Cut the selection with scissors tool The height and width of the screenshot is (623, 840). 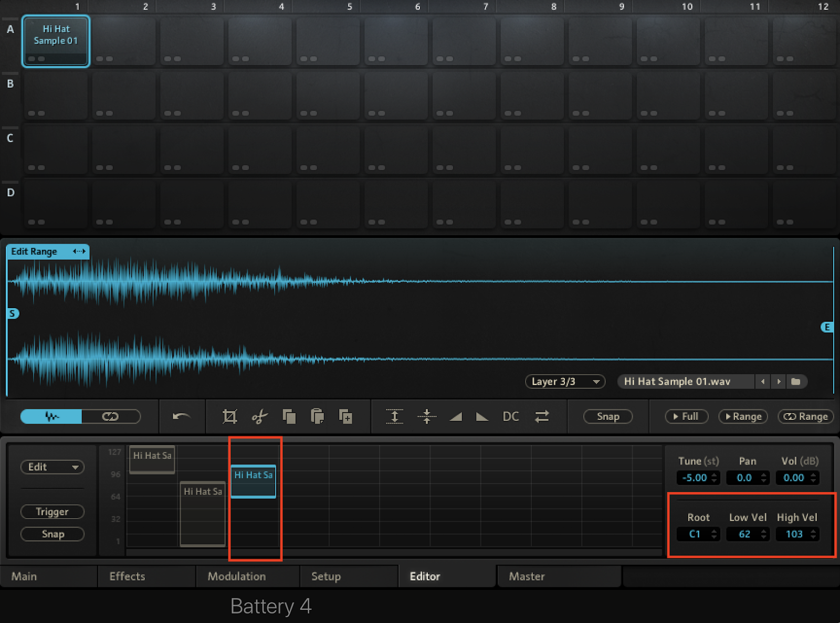point(259,417)
